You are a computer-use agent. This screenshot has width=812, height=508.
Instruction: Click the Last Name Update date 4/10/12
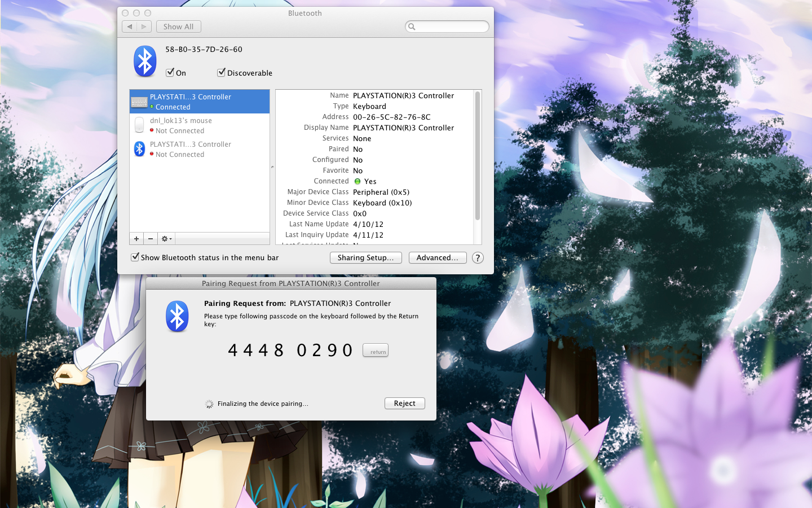click(x=368, y=224)
